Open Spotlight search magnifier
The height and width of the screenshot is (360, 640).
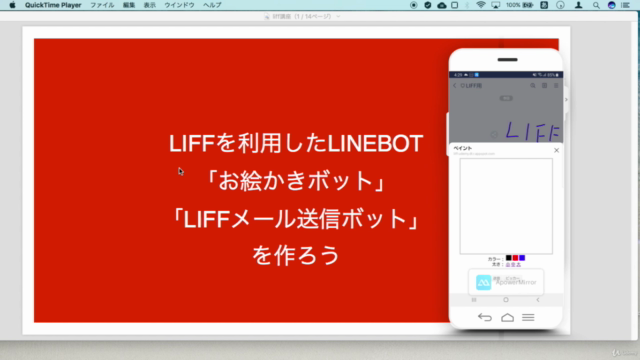[x=596, y=5]
